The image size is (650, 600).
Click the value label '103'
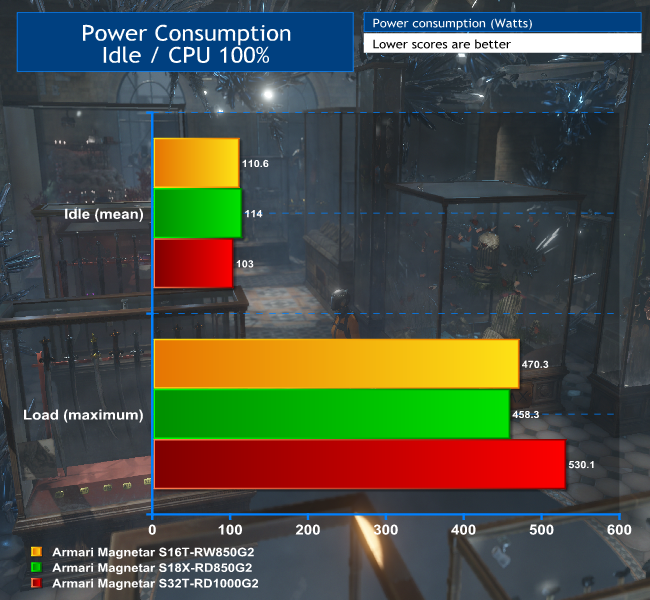[245, 264]
